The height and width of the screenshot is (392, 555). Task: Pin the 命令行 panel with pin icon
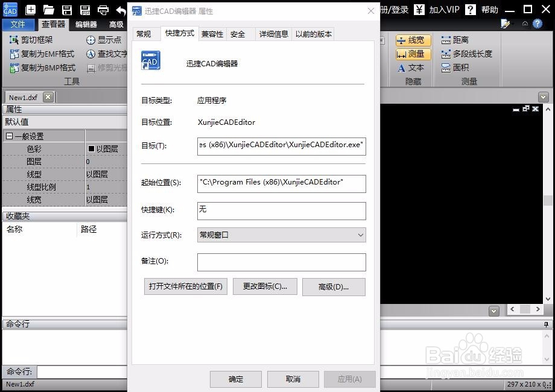(x=546, y=324)
